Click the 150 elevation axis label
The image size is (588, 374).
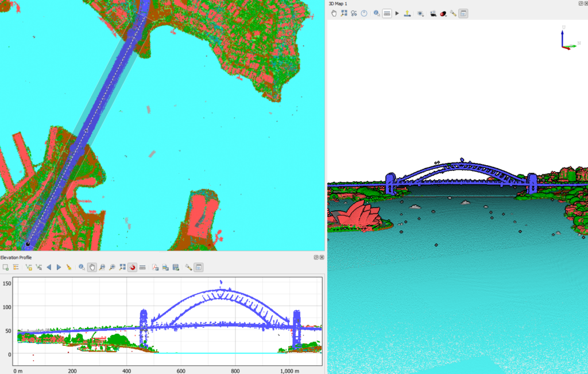click(x=7, y=283)
